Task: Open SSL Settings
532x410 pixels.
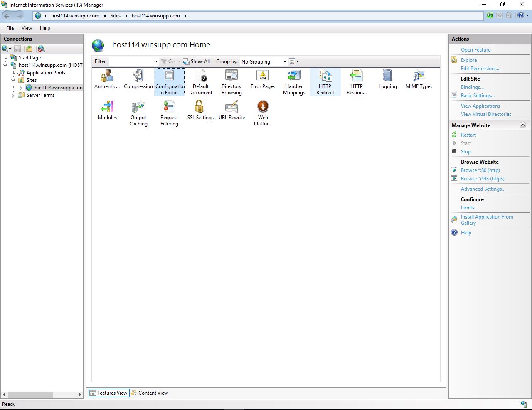Action: coord(200,110)
